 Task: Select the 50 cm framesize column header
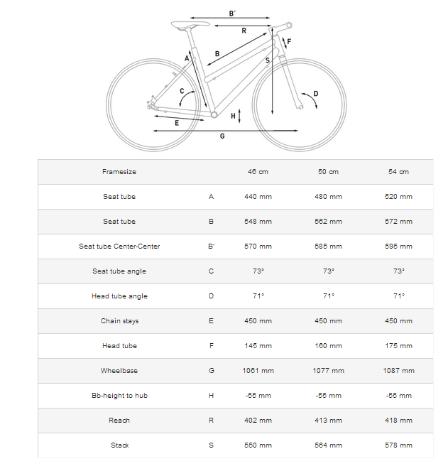click(328, 172)
